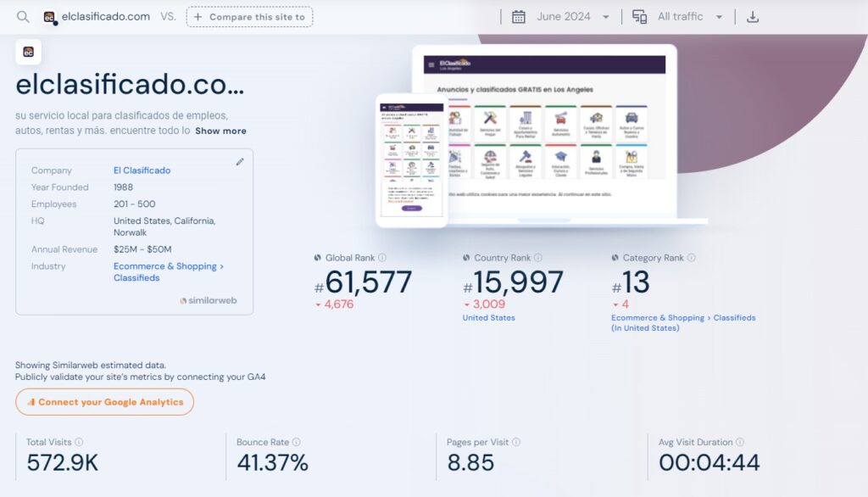This screenshot has width=868, height=497.
Task: Click the devices icon beside All traffic
Action: coord(639,17)
